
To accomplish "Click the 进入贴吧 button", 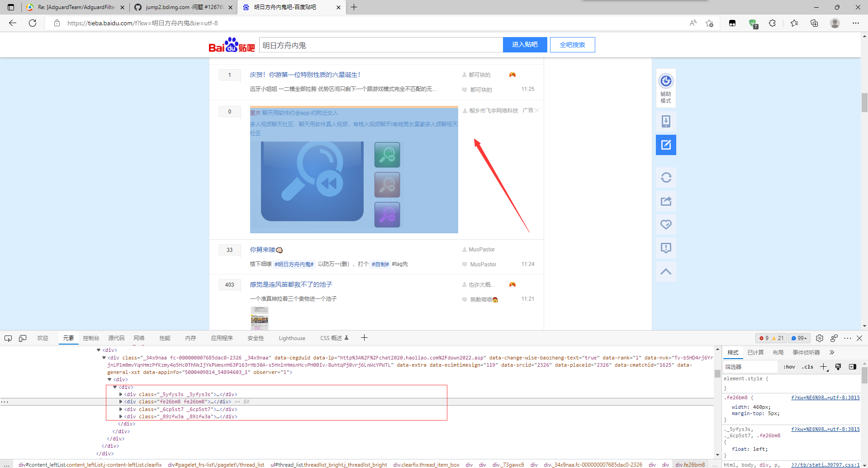I will click(524, 44).
